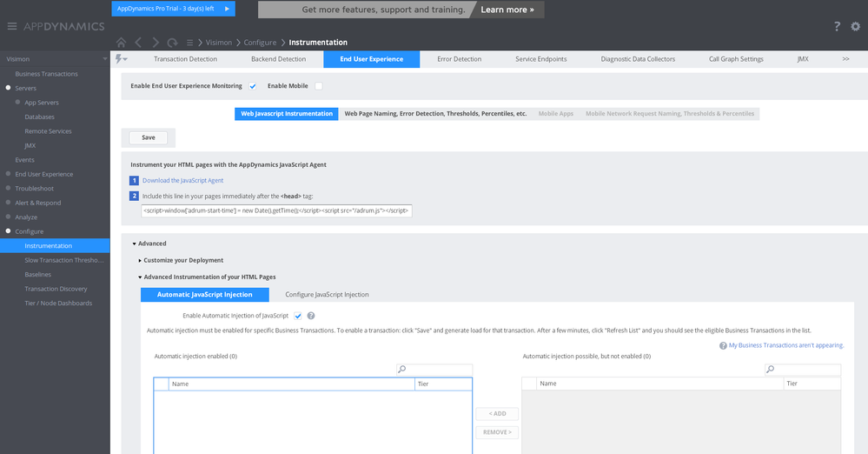Toggle Enable End User Experience Monitoring checkbox
The height and width of the screenshot is (454, 868).
click(253, 86)
